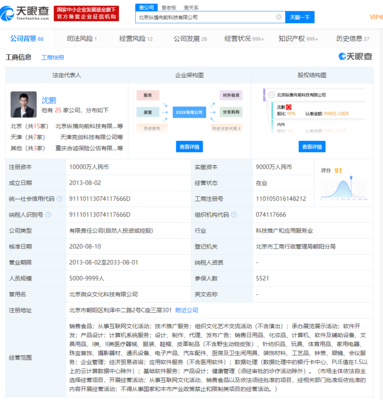Click the 工商快照 link

tap(53, 58)
